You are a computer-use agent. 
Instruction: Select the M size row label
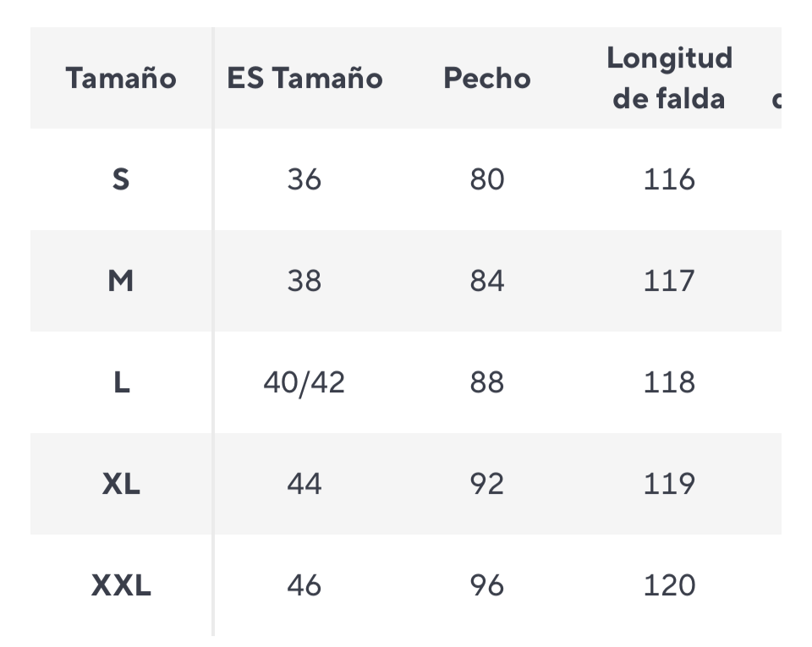click(121, 281)
